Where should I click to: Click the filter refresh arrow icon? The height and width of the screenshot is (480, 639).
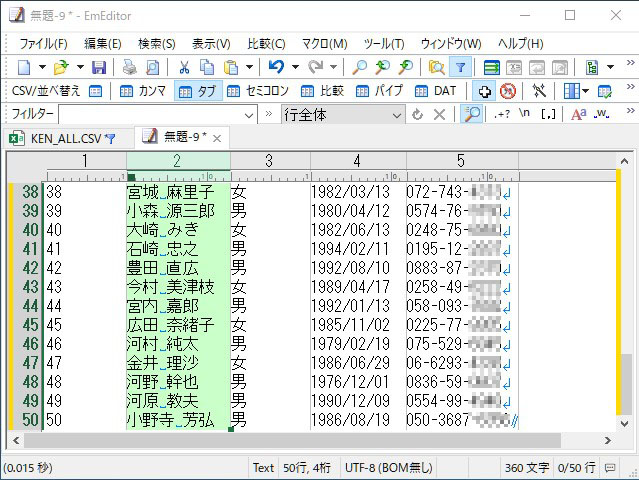pyautogui.click(x=417, y=115)
